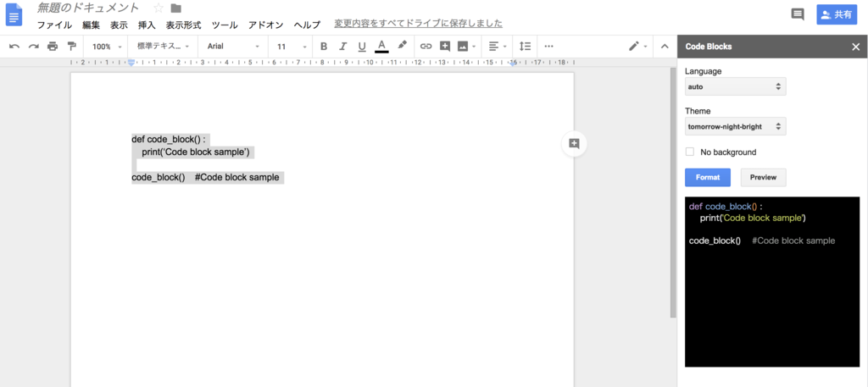This screenshot has width=868, height=387.
Task: Open the ツール menu
Action: pos(225,25)
